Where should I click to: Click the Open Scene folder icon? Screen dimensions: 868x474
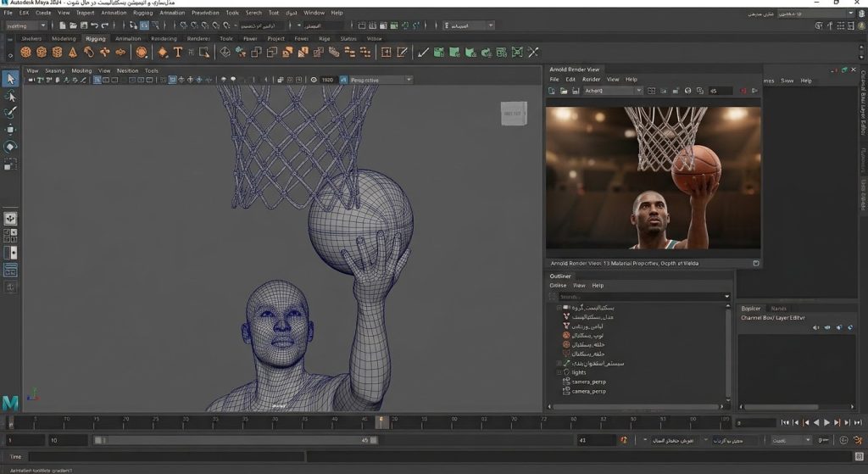tap(73, 25)
